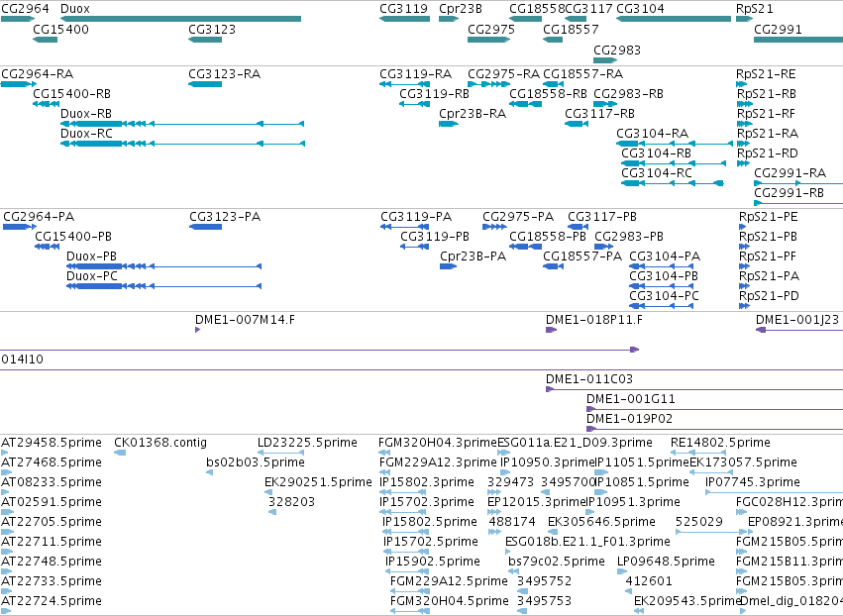Click EST 525029

click(699, 523)
